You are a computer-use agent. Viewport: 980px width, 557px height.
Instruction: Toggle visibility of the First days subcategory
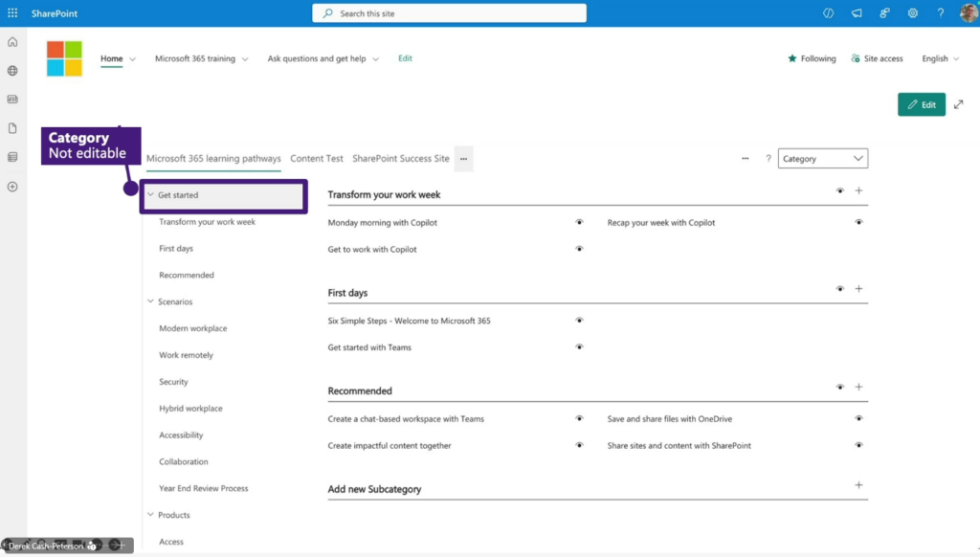(x=839, y=289)
